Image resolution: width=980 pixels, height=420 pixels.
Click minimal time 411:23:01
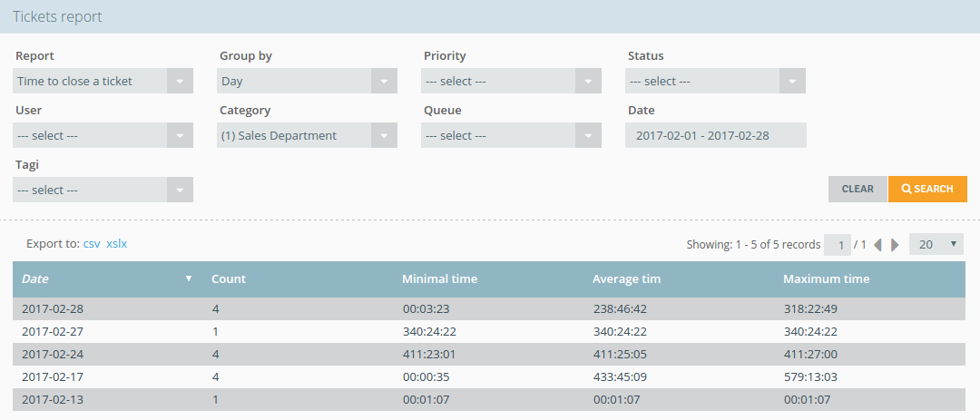428,355
